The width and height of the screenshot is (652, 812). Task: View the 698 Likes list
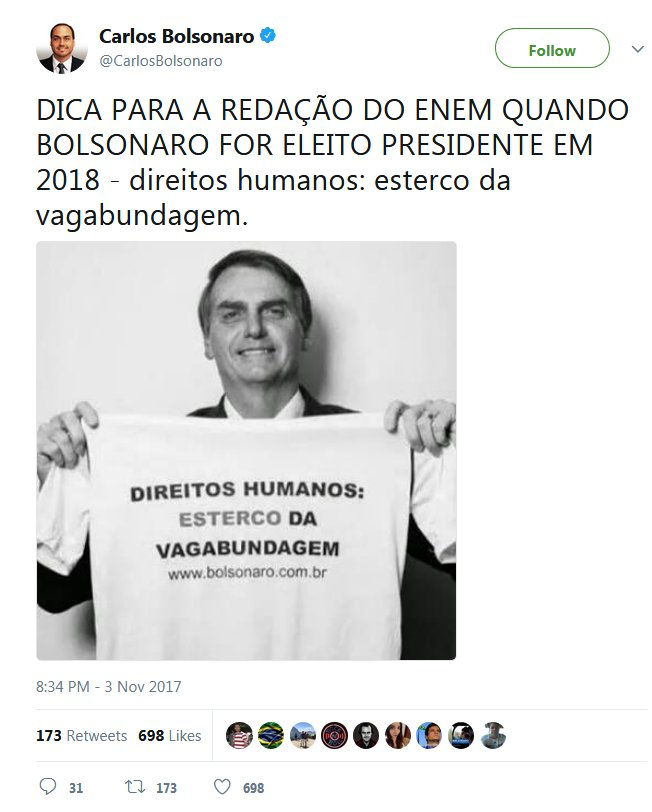pos(170,735)
